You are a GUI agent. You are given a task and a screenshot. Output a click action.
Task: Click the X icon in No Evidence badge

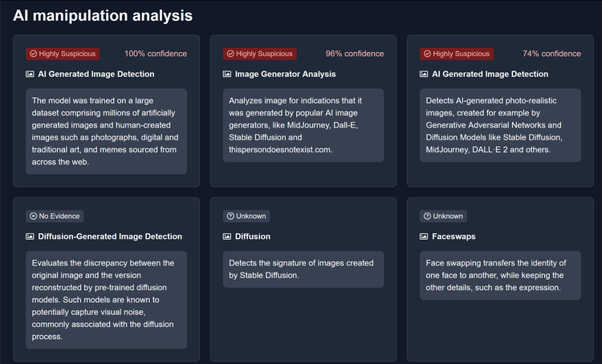[x=33, y=216]
